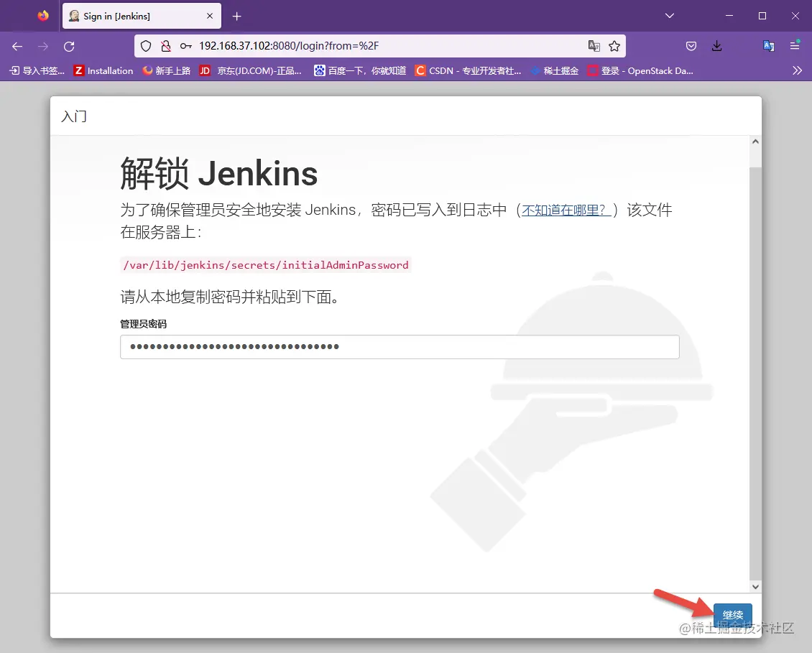Viewport: 812px width, 653px height.
Task: Close the Sign in [Jenkins] tab
Action: coord(210,16)
